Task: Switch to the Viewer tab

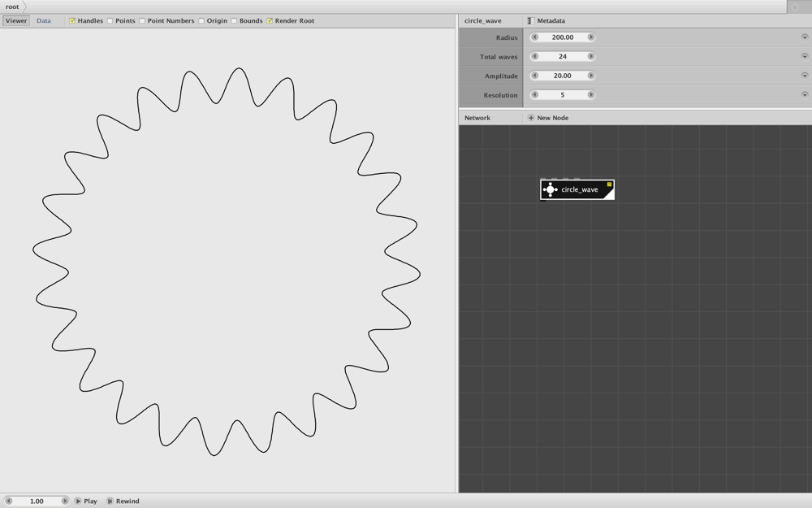Action: 16,21
